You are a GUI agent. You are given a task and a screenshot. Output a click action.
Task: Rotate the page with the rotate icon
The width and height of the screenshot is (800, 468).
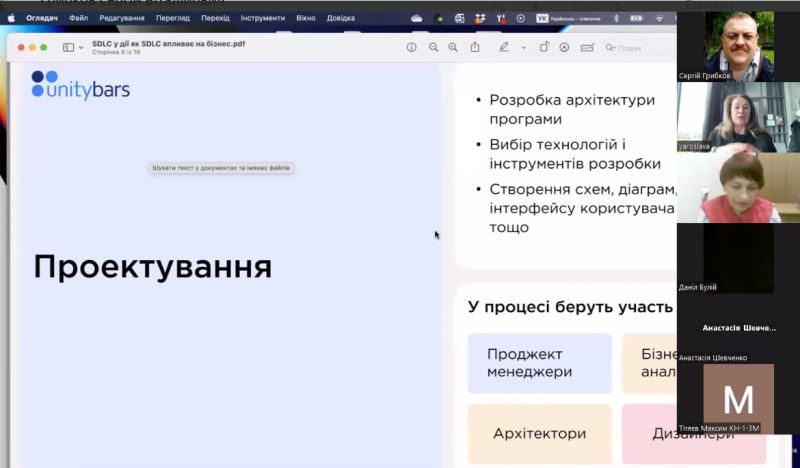click(544, 47)
